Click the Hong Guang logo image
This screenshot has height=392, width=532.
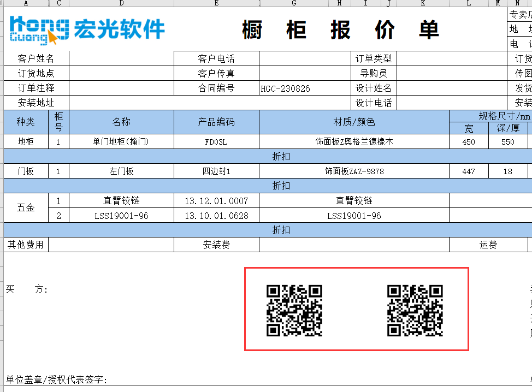[87, 30]
